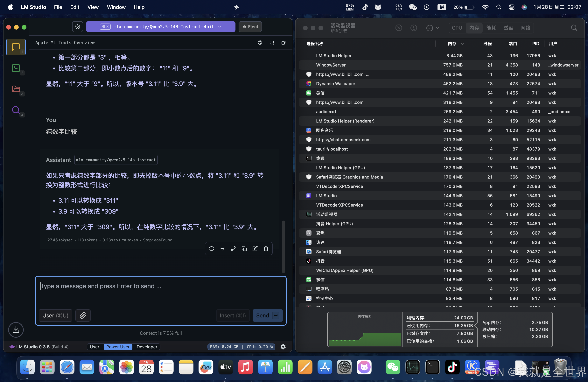
Task: Expand the Activity Monitor more options chevron
Action: pos(437,28)
